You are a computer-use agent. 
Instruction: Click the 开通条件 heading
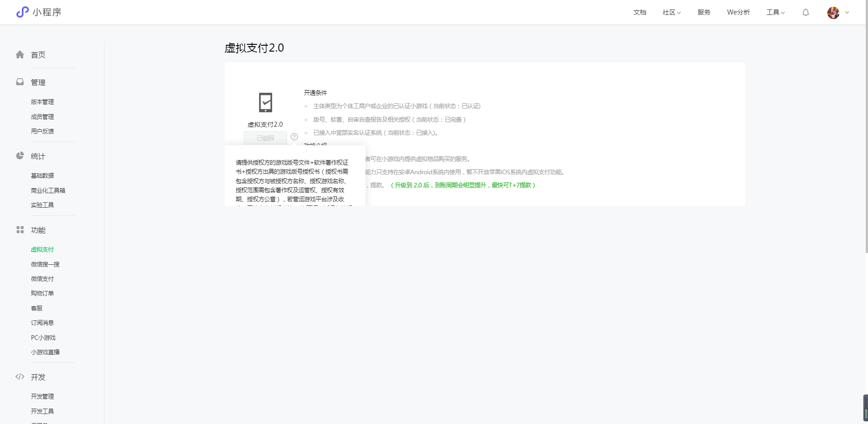[316, 93]
